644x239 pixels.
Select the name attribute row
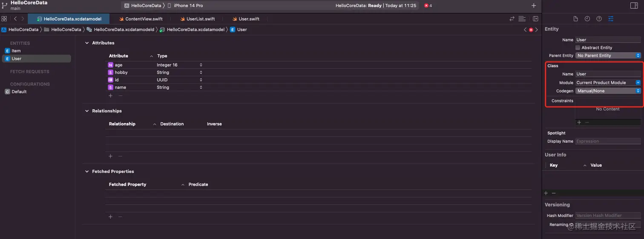tap(319, 87)
